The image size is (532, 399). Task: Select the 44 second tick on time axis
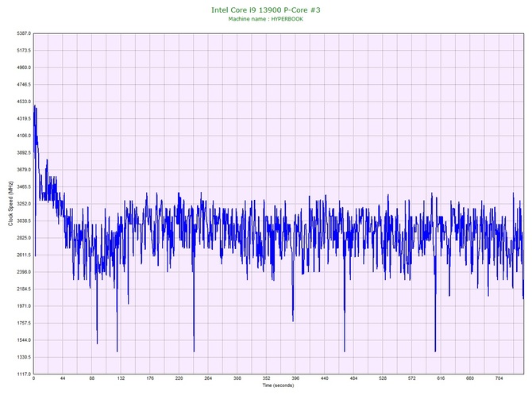point(63,379)
